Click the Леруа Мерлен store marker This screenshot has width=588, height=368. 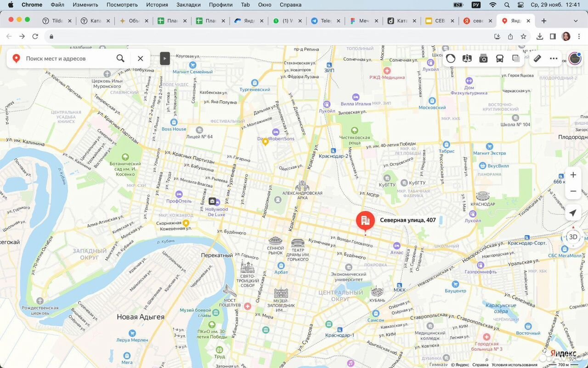pyautogui.click(x=132, y=333)
